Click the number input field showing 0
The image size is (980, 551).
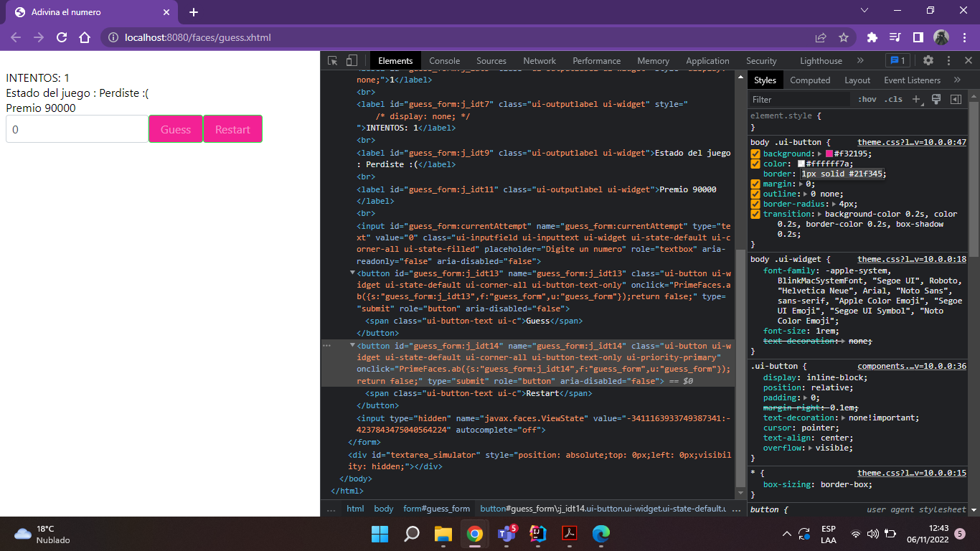tap(77, 129)
